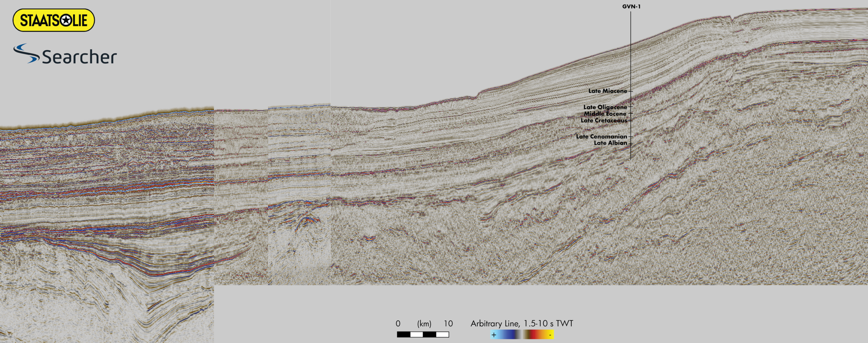The width and height of the screenshot is (868, 343).
Task: Choose the Late Cretaceous horizon label
Action: point(604,120)
